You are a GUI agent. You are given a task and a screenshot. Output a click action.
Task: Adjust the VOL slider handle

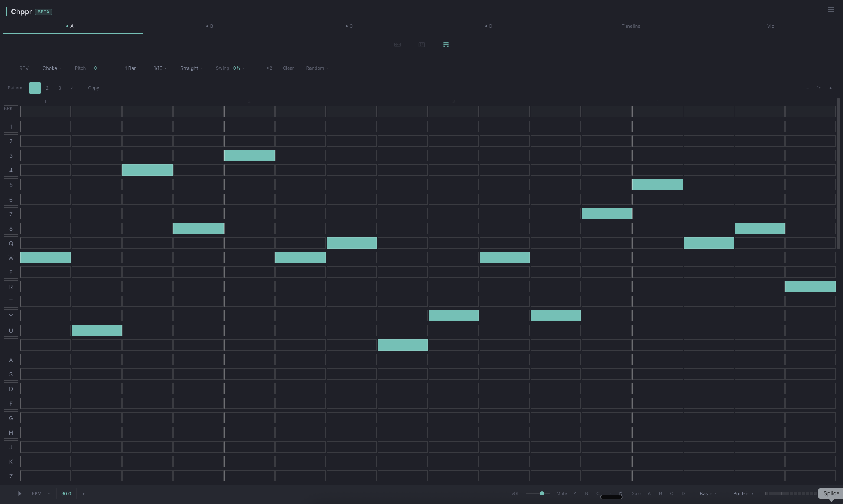pos(542,493)
